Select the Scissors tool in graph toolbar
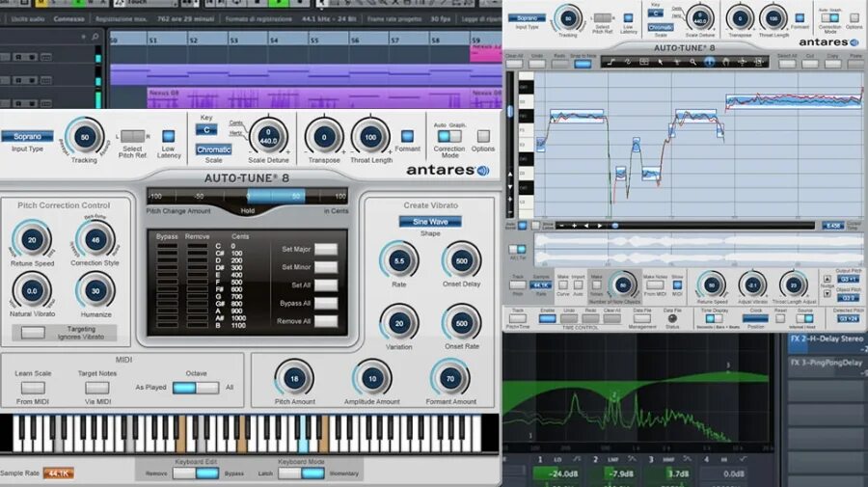Image resolution: width=868 pixels, height=487 pixels. point(676,63)
